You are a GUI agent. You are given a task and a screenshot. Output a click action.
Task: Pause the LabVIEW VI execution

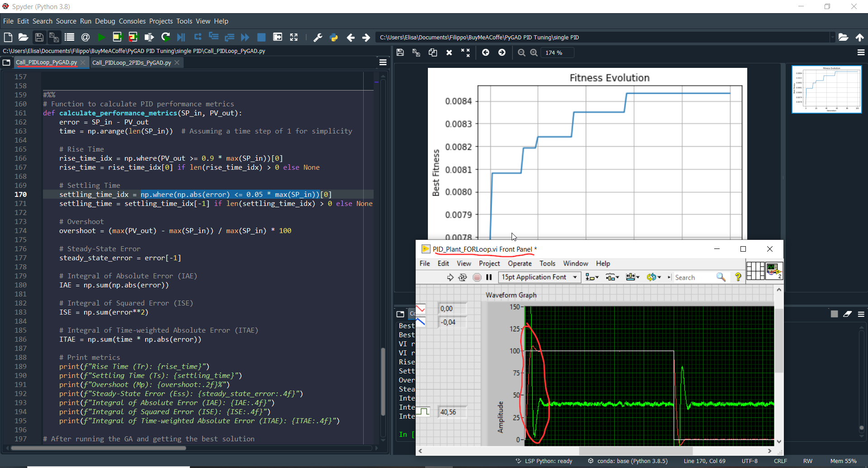(x=489, y=277)
